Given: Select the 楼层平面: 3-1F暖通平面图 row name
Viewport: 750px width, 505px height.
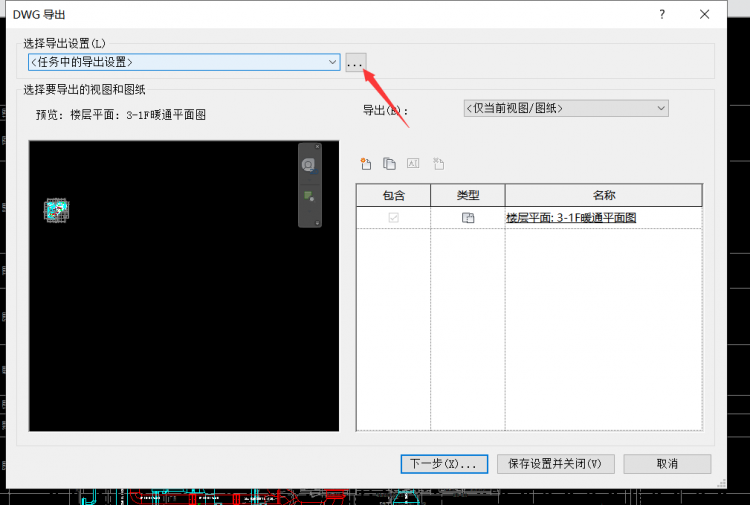Looking at the screenshot, I should coord(571,218).
